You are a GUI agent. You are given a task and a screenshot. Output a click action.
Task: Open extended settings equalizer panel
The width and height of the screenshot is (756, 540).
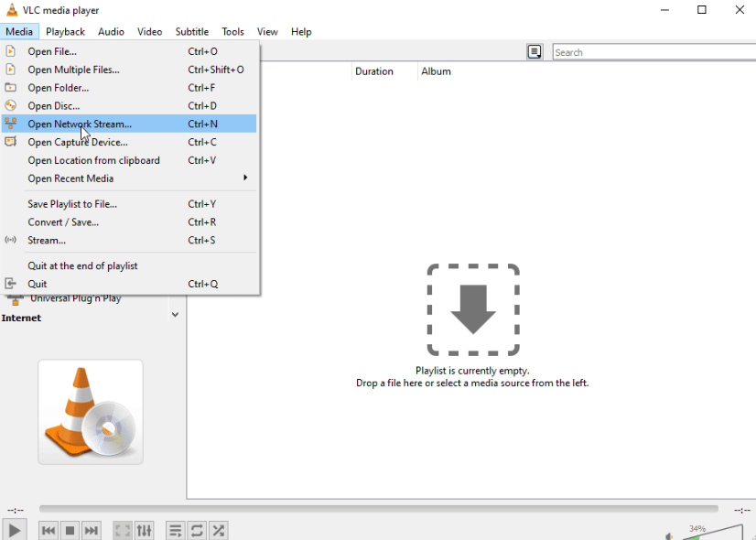click(145, 531)
